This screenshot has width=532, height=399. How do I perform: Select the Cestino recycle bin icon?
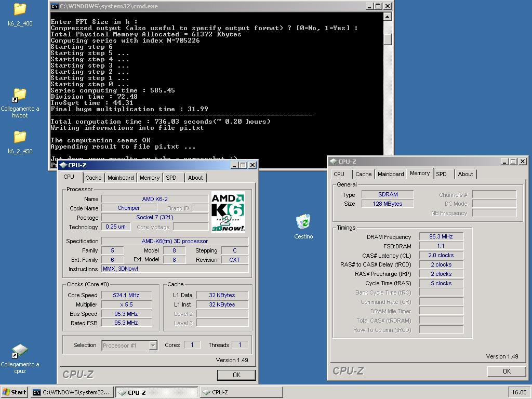coord(303,221)
